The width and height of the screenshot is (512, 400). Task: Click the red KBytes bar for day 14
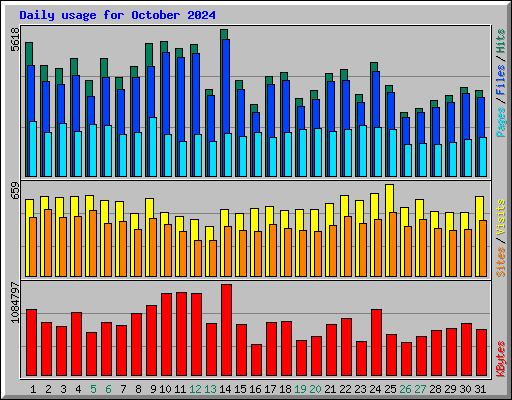pyautogui.click(x=226, y=330)
